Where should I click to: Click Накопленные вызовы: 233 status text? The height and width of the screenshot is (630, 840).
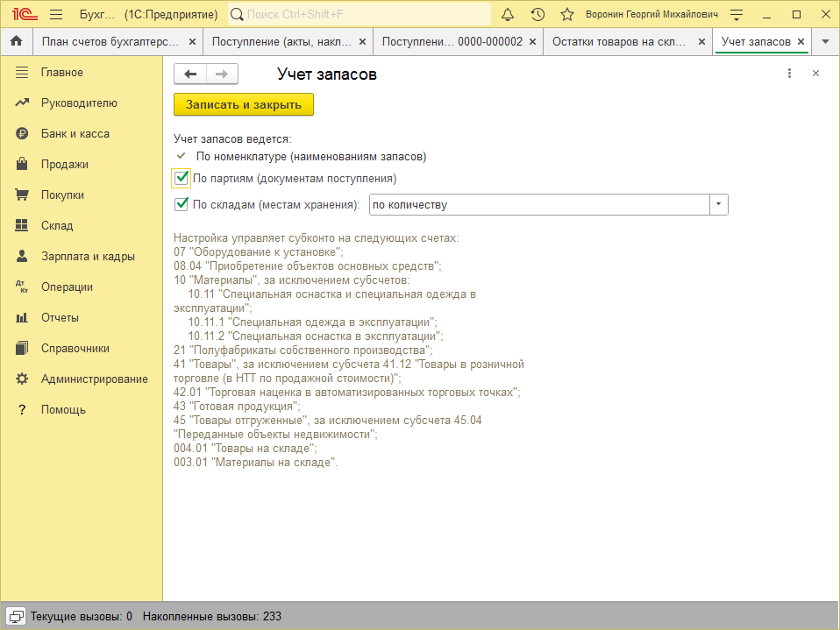click(212, 617)
